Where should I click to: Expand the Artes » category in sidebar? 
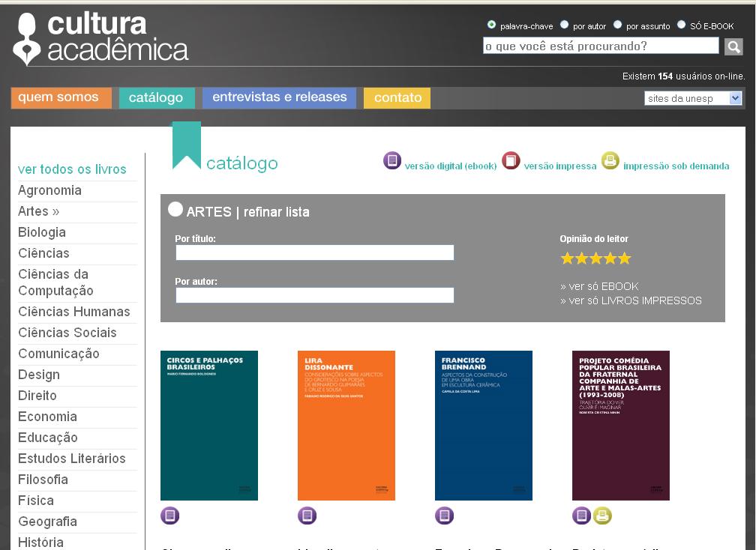(x=38, y=211)
